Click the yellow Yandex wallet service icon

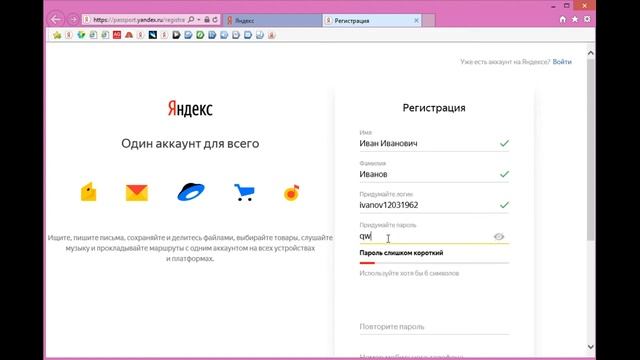click(x=89, y=192)
